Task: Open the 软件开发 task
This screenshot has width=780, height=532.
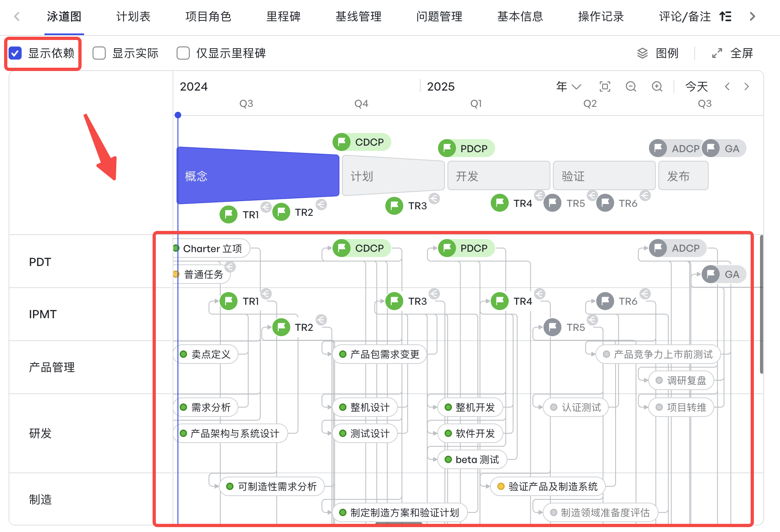Action: point(470,433)
